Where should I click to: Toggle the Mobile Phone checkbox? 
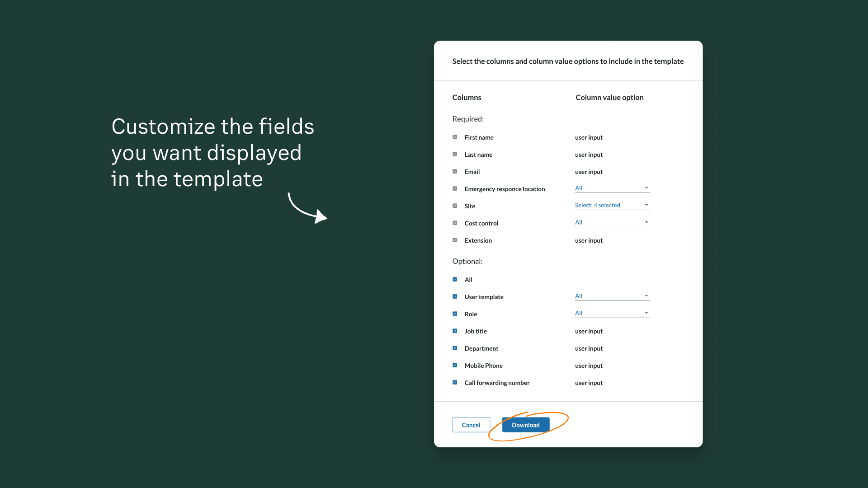coord(455,365)
